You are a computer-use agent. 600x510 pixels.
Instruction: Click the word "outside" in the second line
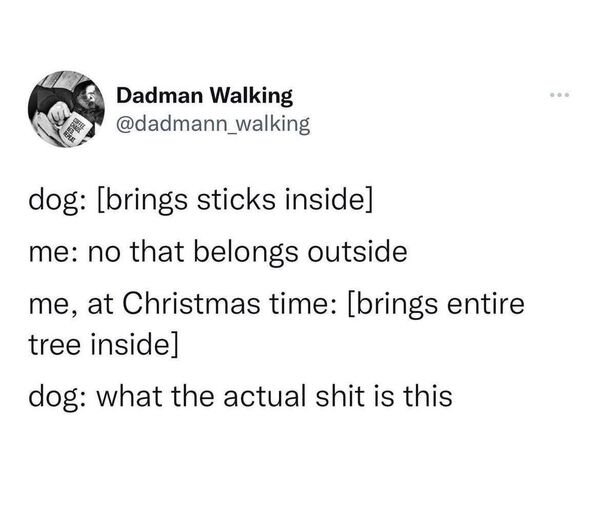(x=358, y=251)
